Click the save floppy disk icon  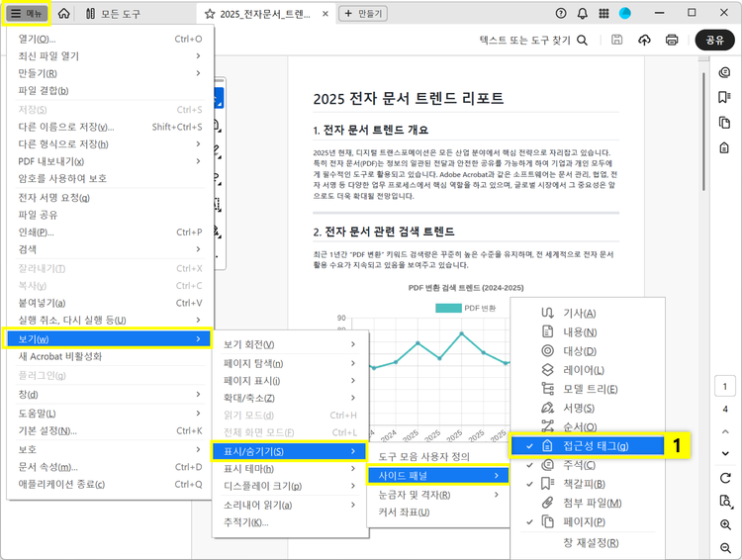(616, 40)
